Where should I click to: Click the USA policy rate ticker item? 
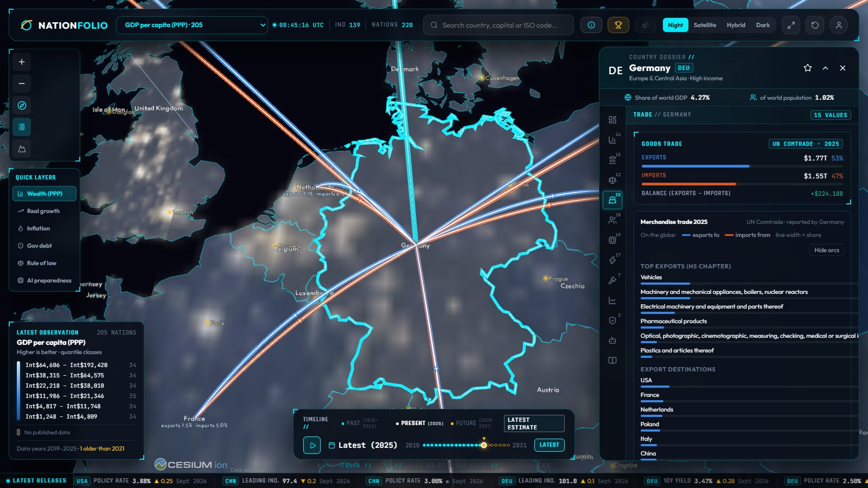pos(142,481)
